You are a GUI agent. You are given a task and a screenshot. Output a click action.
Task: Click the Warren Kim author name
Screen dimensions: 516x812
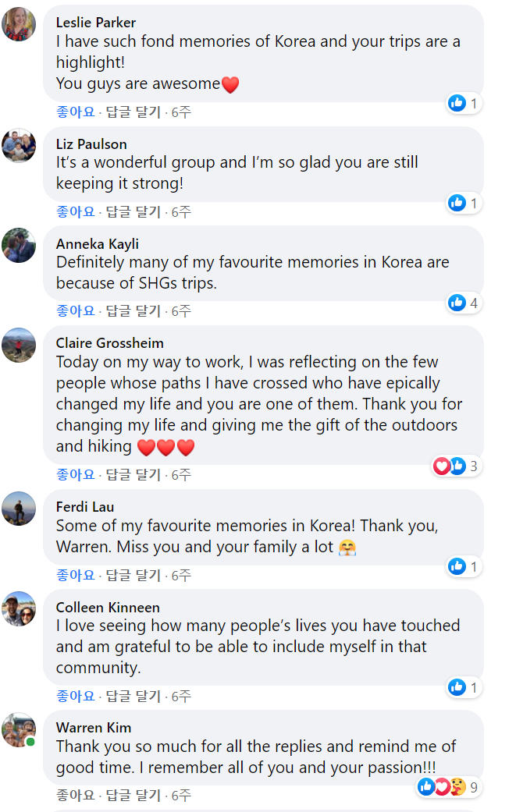90,727
